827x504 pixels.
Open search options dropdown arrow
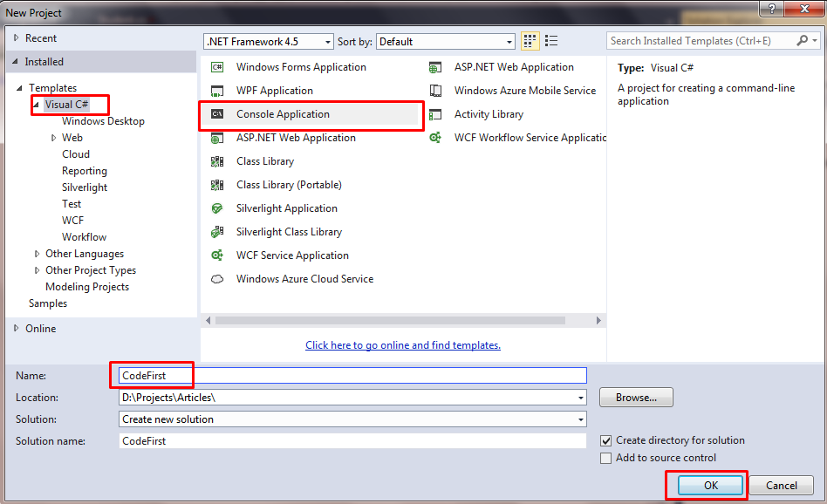pyautogui.click(x=815, y=41)
